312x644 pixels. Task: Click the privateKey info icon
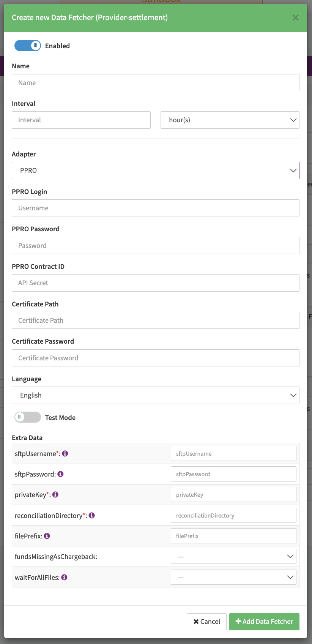(x=55, y=494)
